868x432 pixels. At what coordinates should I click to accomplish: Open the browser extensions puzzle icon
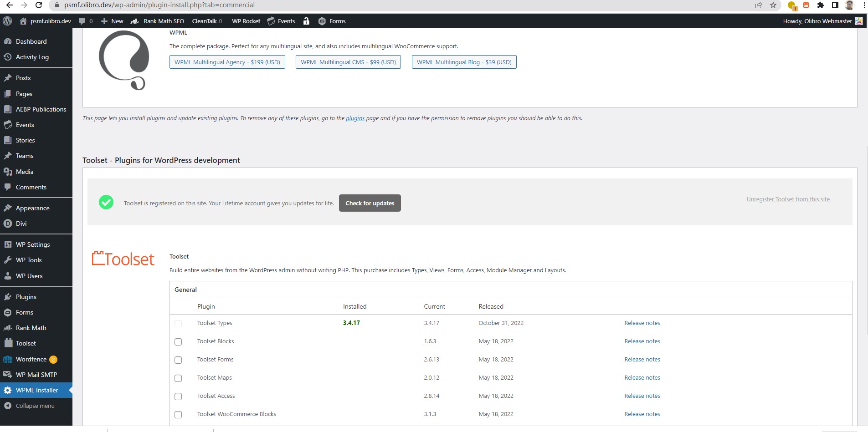coord(821,5)
